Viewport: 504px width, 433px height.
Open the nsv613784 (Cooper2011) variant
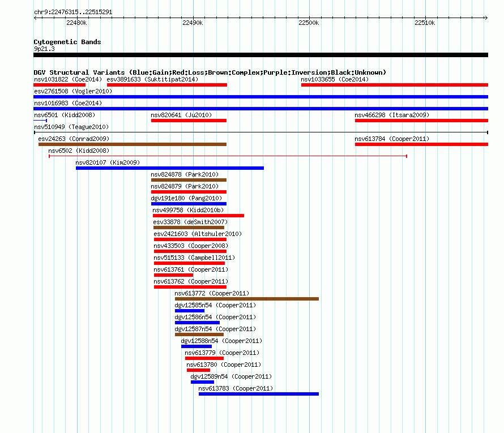pyautogui.click(x=392, y=139)
